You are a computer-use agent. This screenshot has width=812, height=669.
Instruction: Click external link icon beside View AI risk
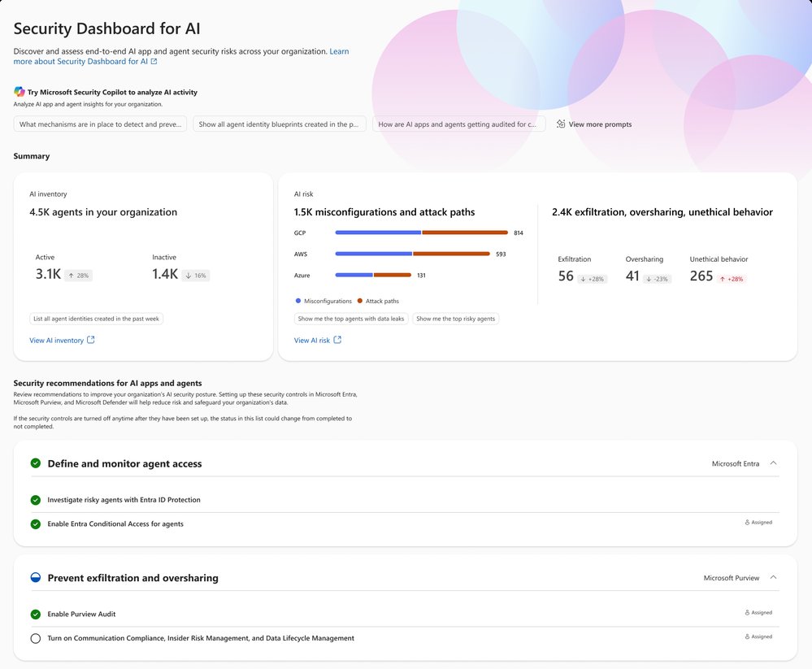point(337,340)
